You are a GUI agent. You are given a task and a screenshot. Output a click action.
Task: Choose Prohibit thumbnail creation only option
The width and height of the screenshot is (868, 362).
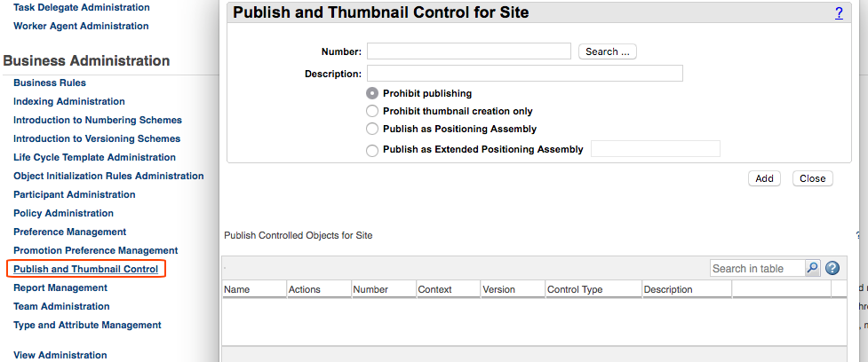point(372,111)
